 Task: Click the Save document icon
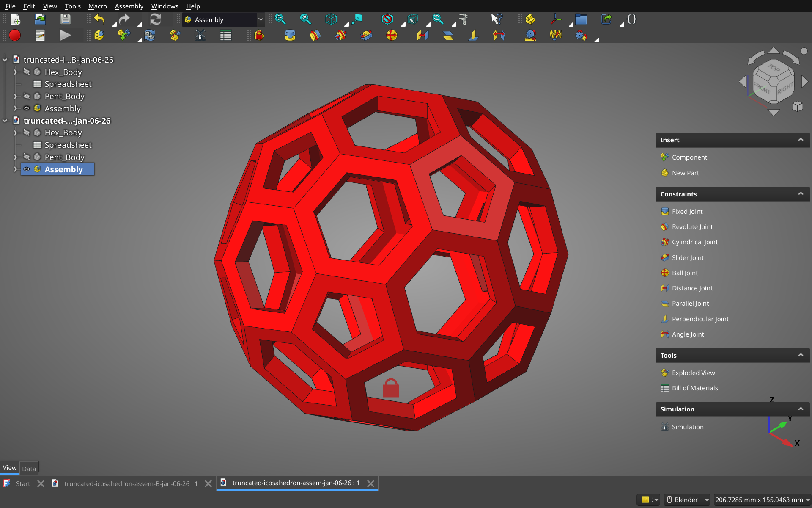click(65, 19)
